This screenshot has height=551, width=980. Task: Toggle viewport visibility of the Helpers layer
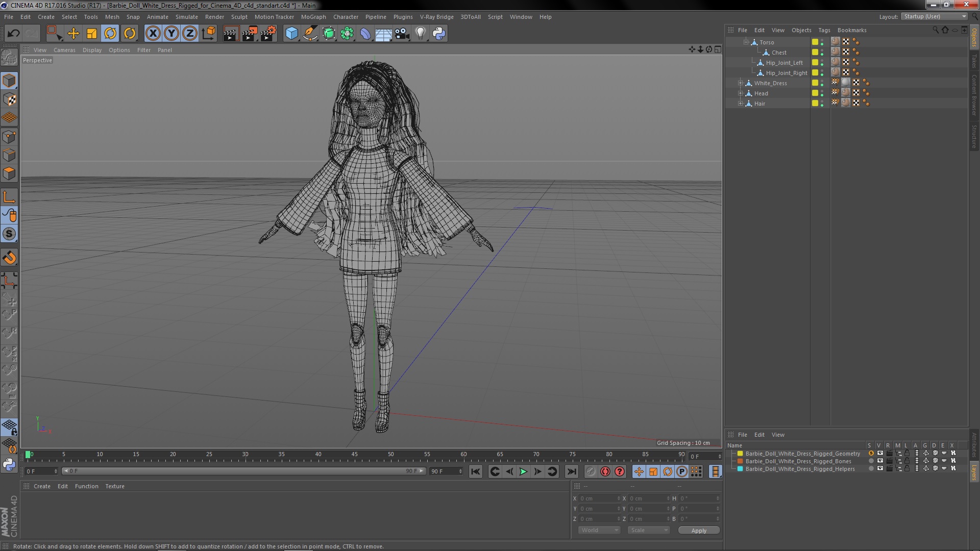pos(880,468)
